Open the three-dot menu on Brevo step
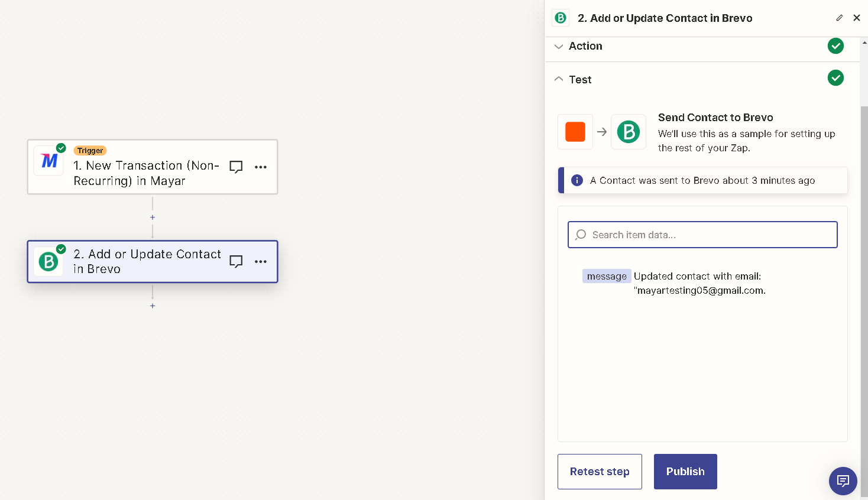Viewport: 868px width, 500px height. click(x=261, y=262)
